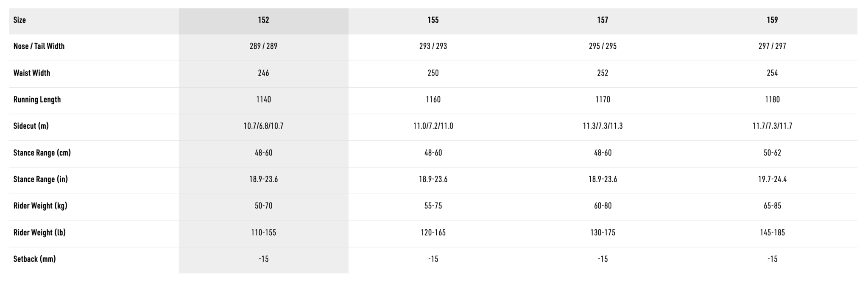This screenshot has height=286, width=868.
Task: Select the 155 size column header
Action: click(x=433, y=20)
